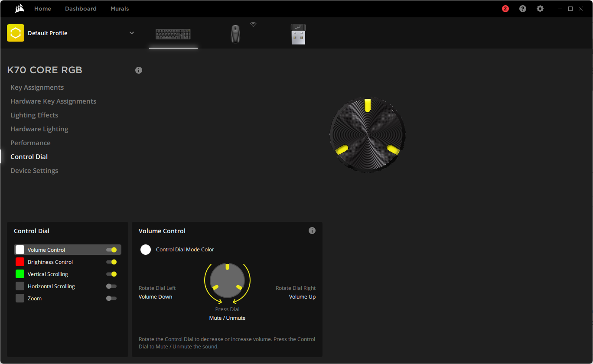The width and height of the screenshot is (593, 364).
Task: Select the Brightness Control list row
Action: point(68,262)
